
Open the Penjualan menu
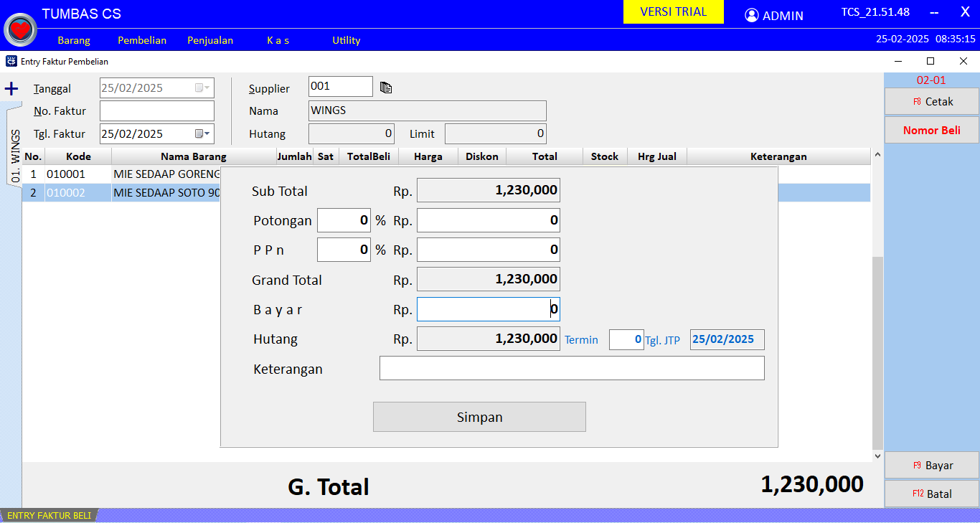[x=210, y=40]
